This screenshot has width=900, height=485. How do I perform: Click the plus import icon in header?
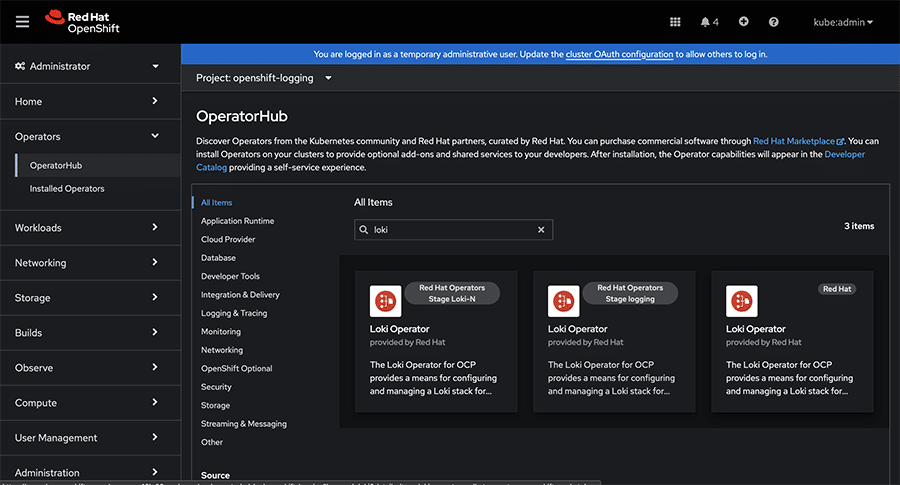(743, 22)
